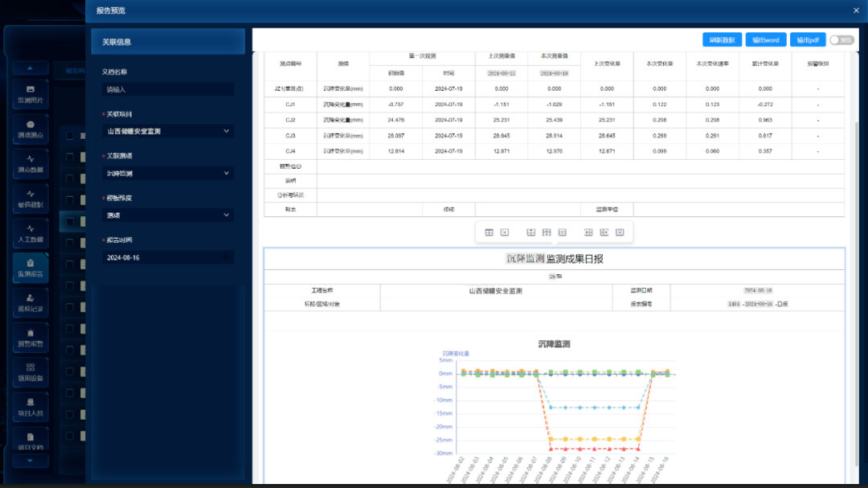Screen dimensions: 868x488
Task: Click the 输出word button
Action: 766,40
